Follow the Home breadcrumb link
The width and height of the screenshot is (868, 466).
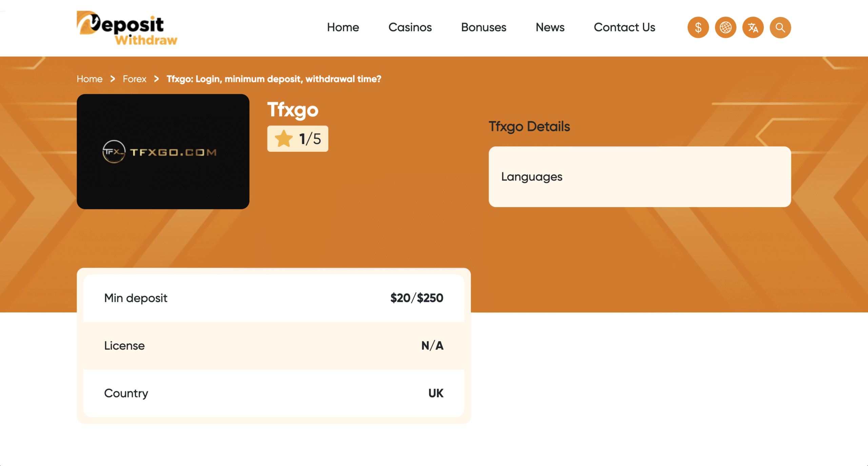[90, 79]
